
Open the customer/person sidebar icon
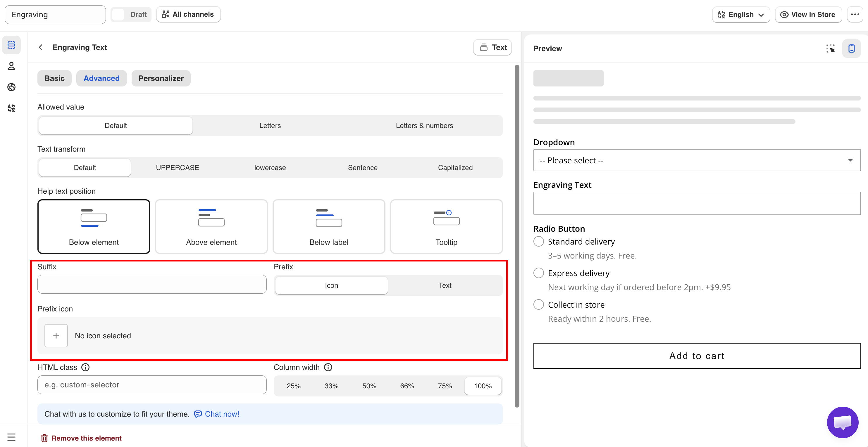11,66
